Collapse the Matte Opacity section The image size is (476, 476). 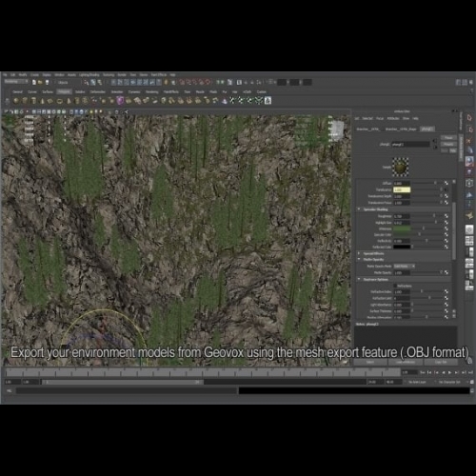pos(359,259)
